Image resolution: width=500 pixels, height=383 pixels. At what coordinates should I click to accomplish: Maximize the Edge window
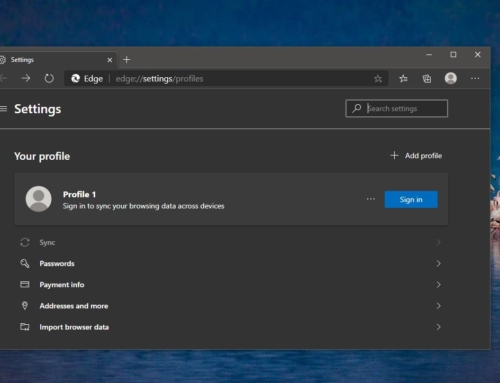coord(453,54)
